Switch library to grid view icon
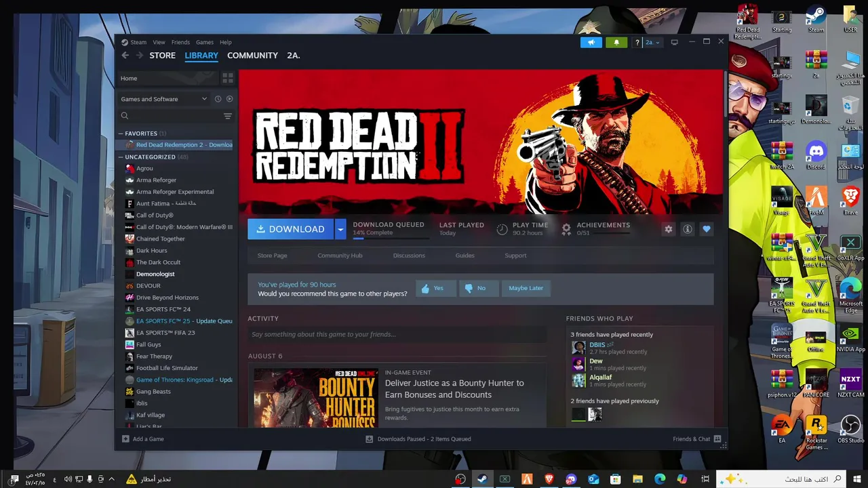Screen dimensions: 868x488 tap(228, 79)
